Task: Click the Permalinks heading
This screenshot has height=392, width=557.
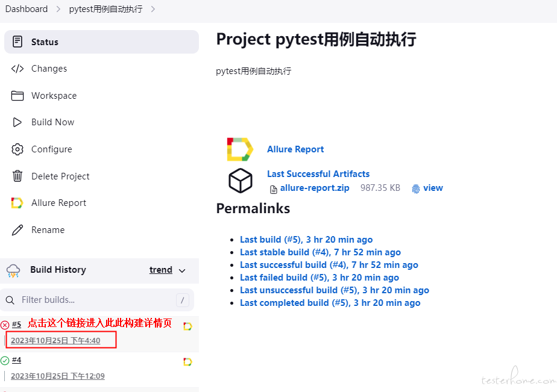Action: point(253,208)
